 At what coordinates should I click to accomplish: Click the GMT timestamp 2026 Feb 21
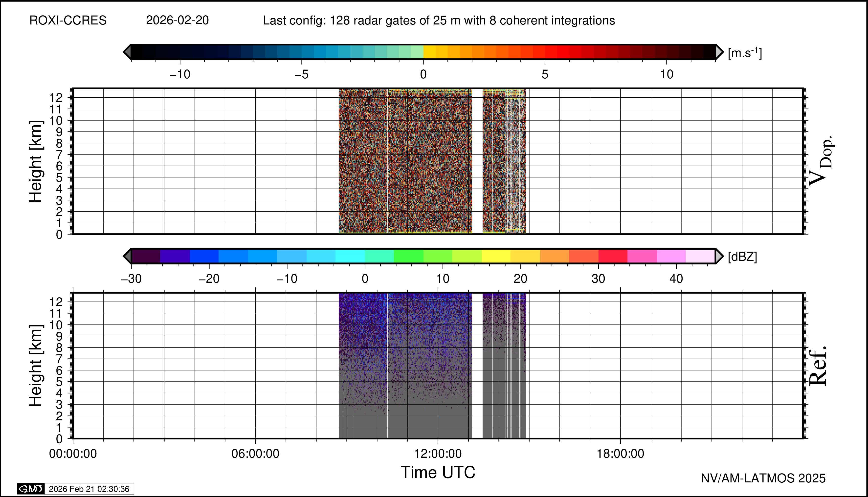[x=89, y=489]
